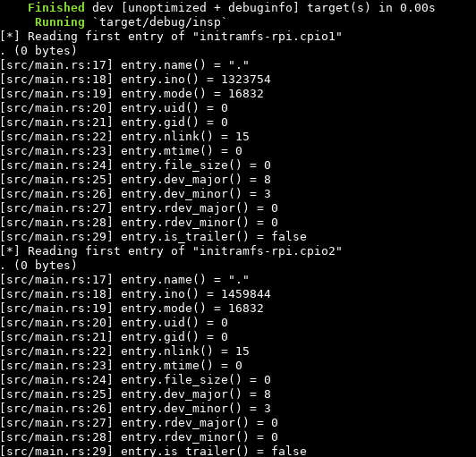Click second entry.is_trailer() false value
476x457 pixels.
coord(289,451)
